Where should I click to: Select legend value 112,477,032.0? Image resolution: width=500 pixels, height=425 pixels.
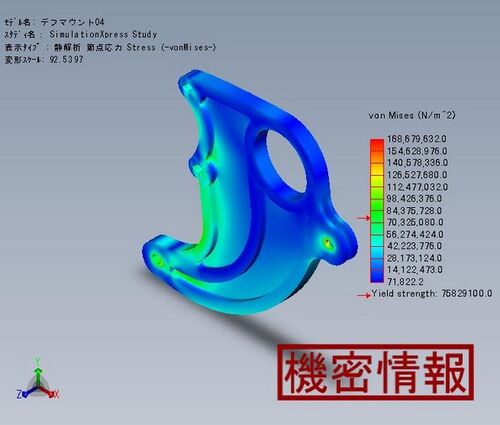coord(417,187)
